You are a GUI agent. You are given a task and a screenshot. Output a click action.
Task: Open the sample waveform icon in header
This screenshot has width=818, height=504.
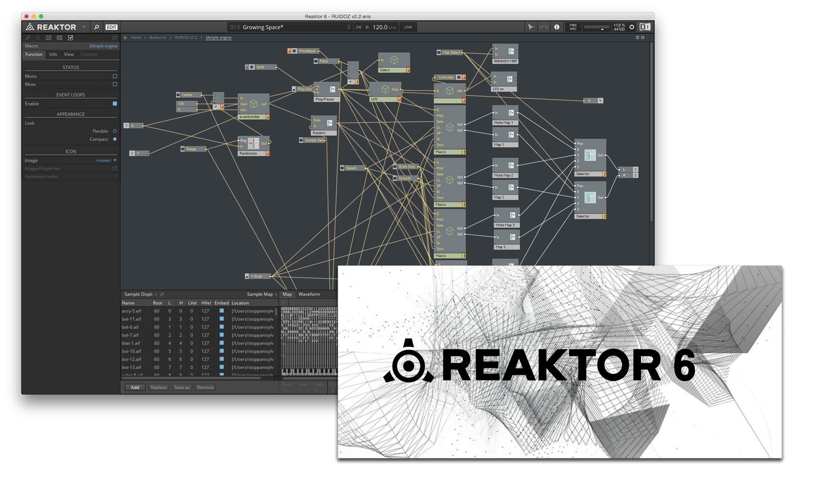click(x=531, y=27)
